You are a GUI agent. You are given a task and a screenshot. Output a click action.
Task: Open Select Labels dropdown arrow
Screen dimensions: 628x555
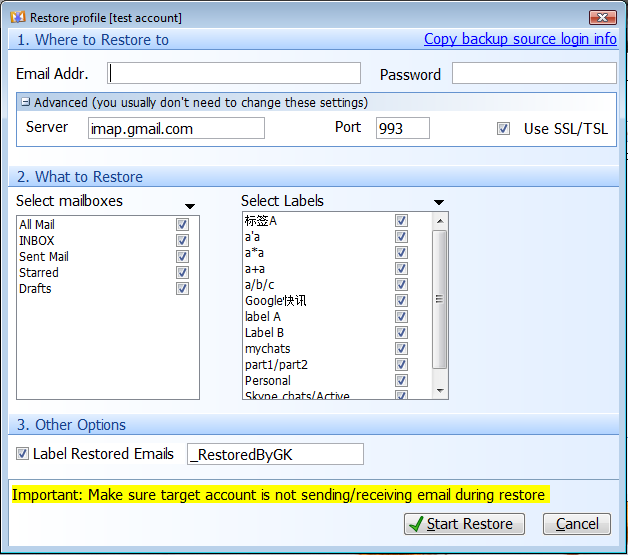(x=438, y=203)
